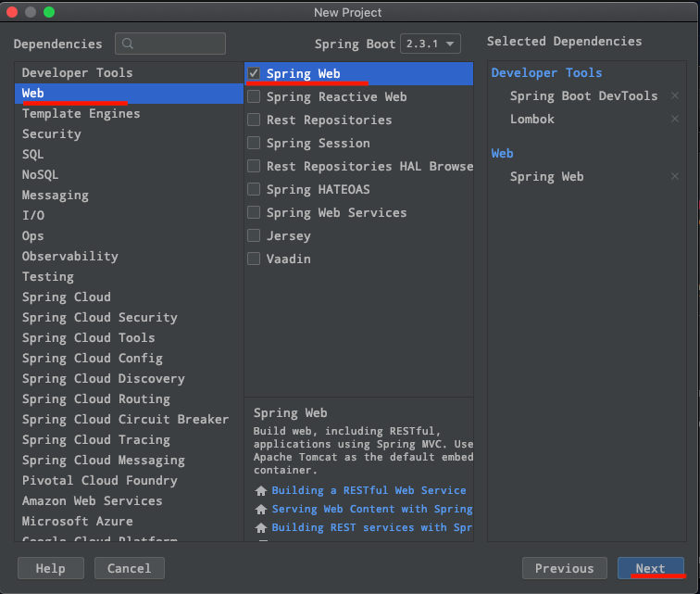
Task: Select Spring Cloud Routing category
Action: click(x=129, y=399)
